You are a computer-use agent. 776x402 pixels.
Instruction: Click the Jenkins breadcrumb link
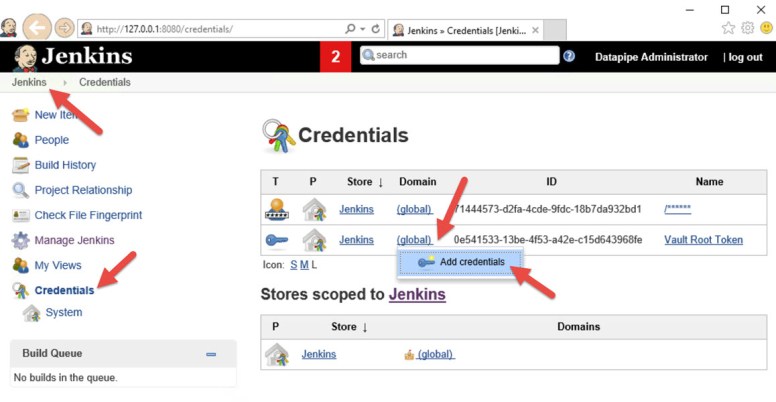click(x=29, y=82)
